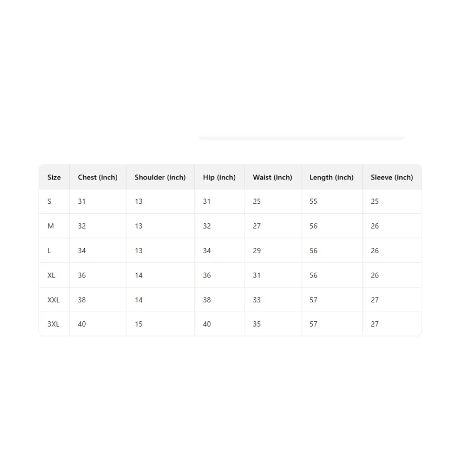Click the Hip (inch) column header
This screenshot has height=476, width=476.
219,177
